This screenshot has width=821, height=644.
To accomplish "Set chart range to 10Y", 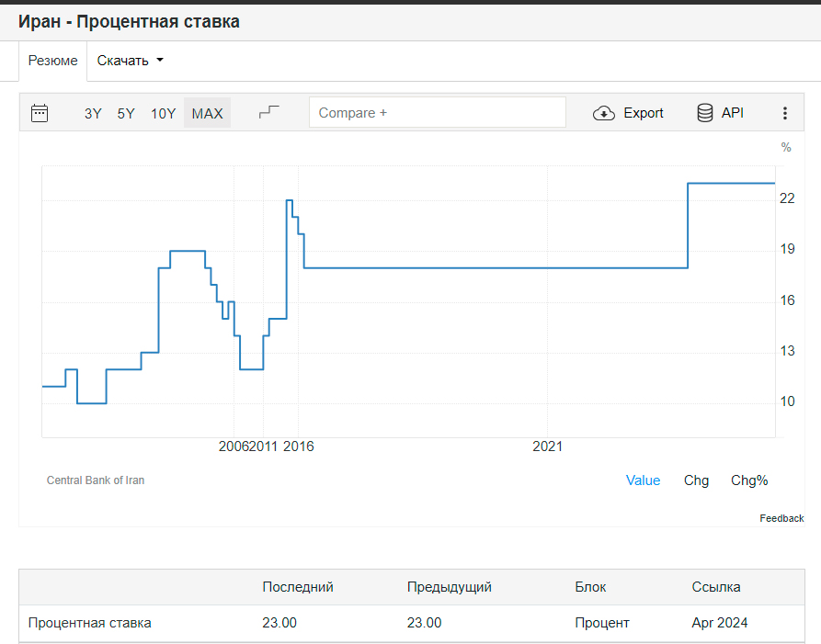I will tap(163, 114).
